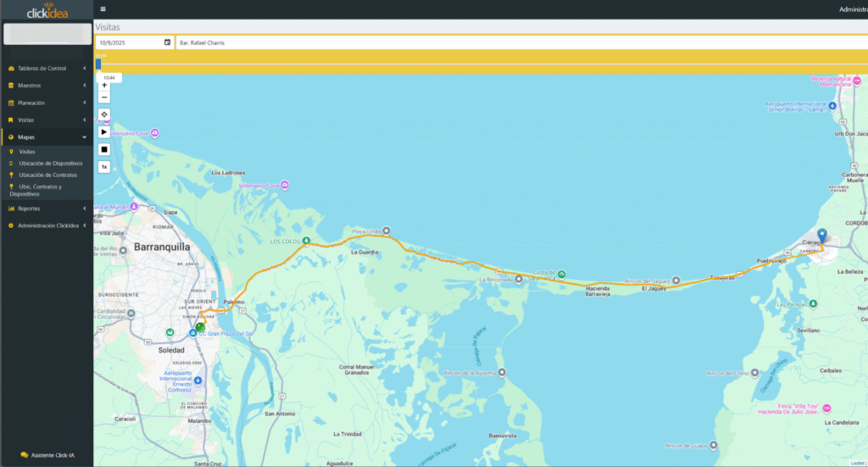This screenshot has width=868, height=467.
Task: Toggle the 1x playback speed button
Action: 104,167
